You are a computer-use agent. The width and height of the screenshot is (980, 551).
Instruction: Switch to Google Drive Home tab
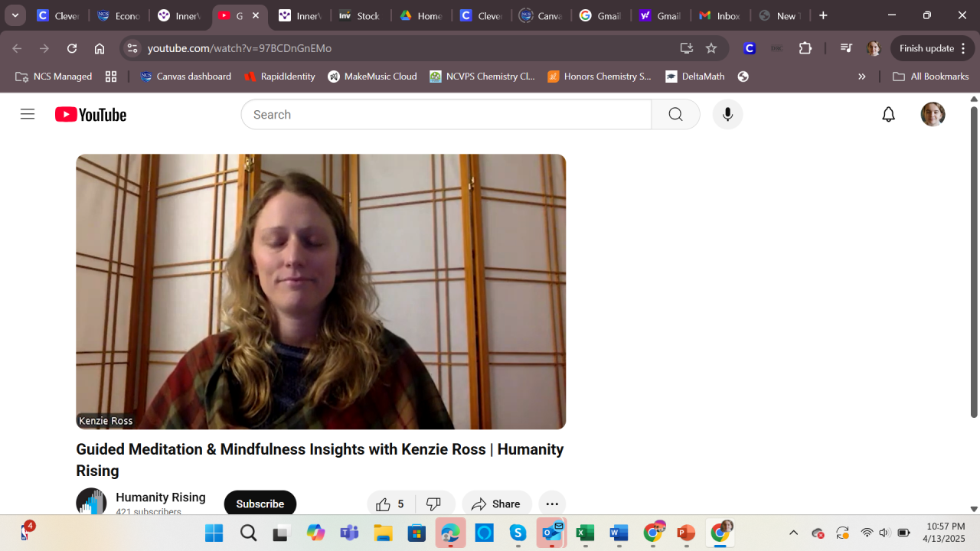click(420, 15)
